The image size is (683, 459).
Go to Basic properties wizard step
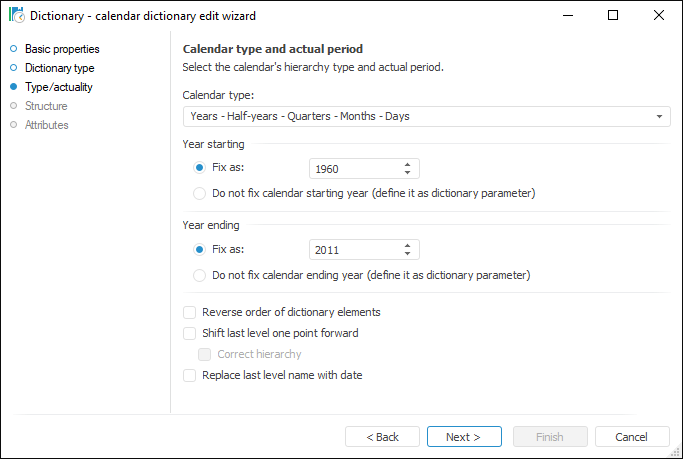(x=62, y=49)
